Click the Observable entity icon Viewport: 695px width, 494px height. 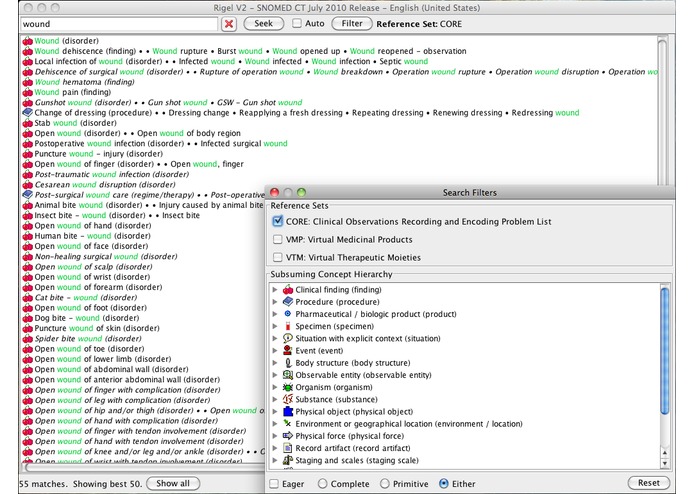[288, 375]
